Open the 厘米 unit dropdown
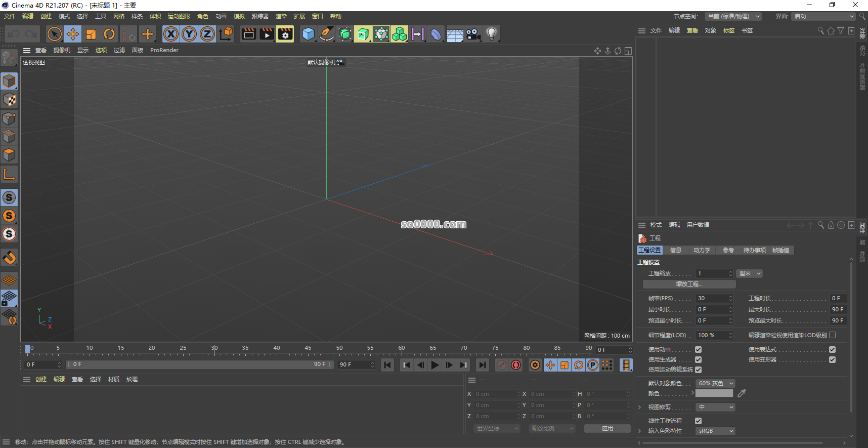 coord(749,273)
